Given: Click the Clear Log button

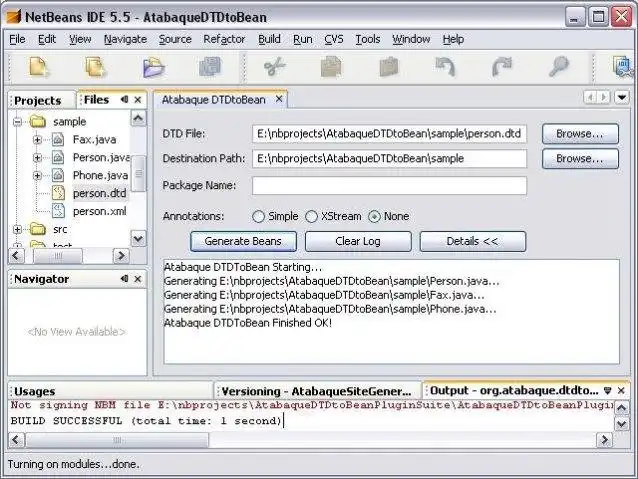Looking at the screenshot, I should (358, 241).
